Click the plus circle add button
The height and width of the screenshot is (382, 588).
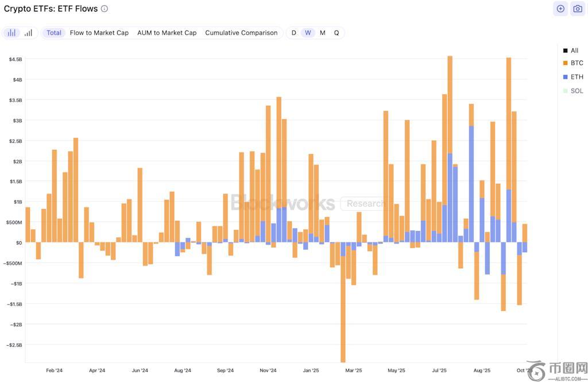click(560, 9)
